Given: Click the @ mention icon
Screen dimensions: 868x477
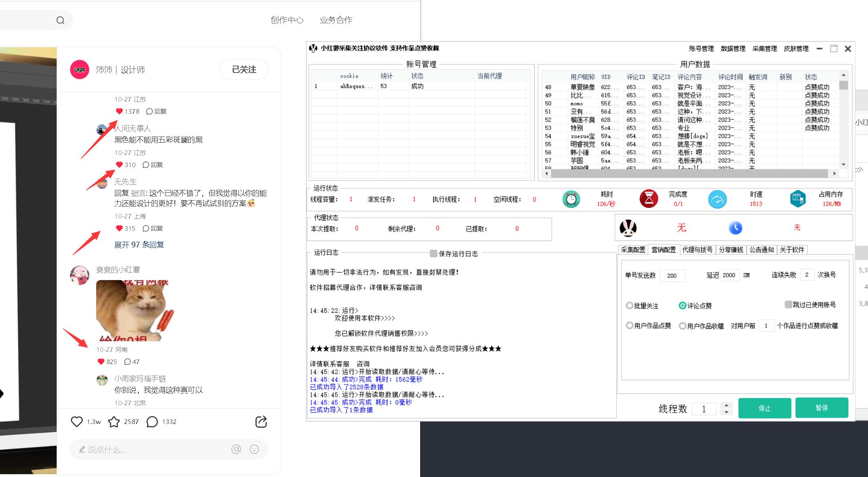Looking at the screenshot, I should coord(236,449).
